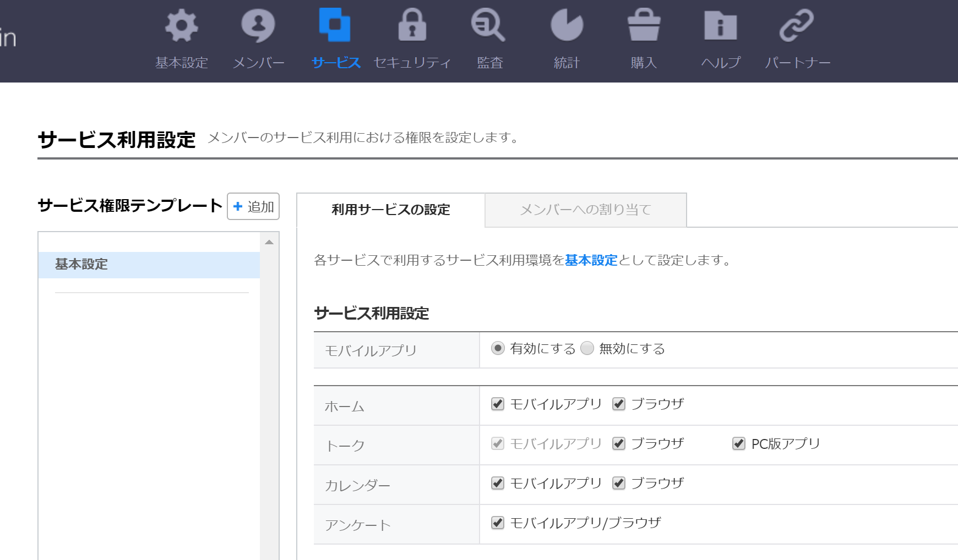
Task: Click the 追加 template button
Action: 253,207
